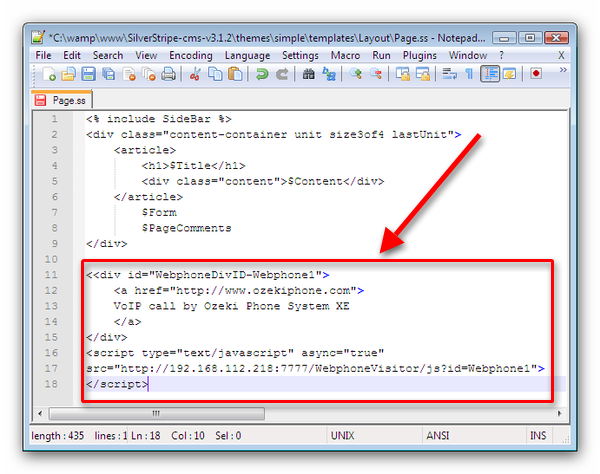Image resolution: width=600 pixels, height=474 pixels.
Task: Open the Encoding menu
Action: coord(190,55)
